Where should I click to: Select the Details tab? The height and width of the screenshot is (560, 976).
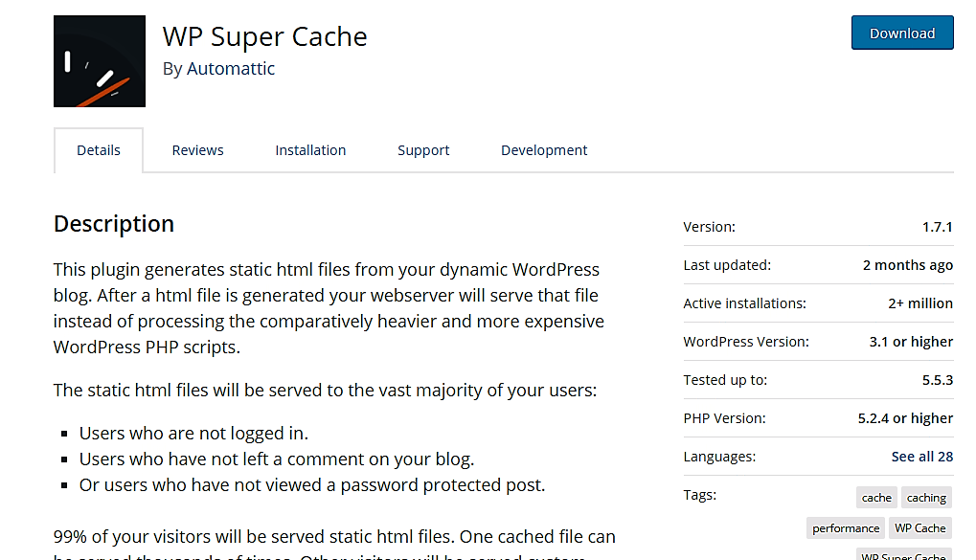tap(99, 150)
